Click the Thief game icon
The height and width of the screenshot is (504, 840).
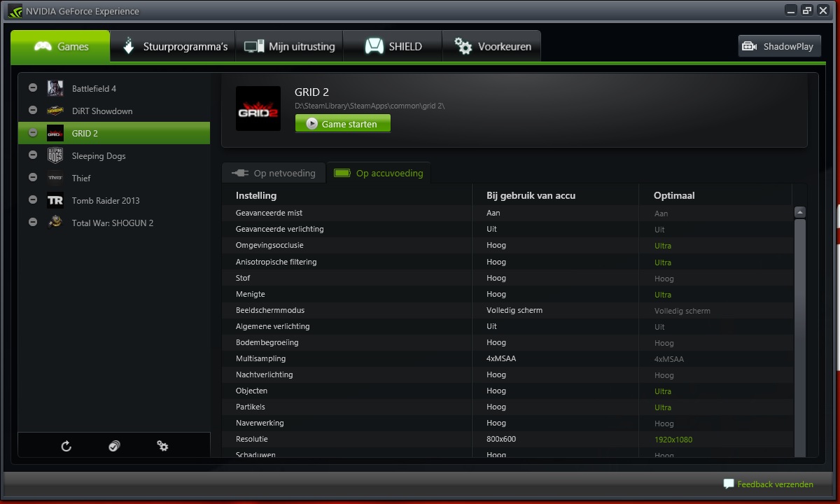coord(55,178)
